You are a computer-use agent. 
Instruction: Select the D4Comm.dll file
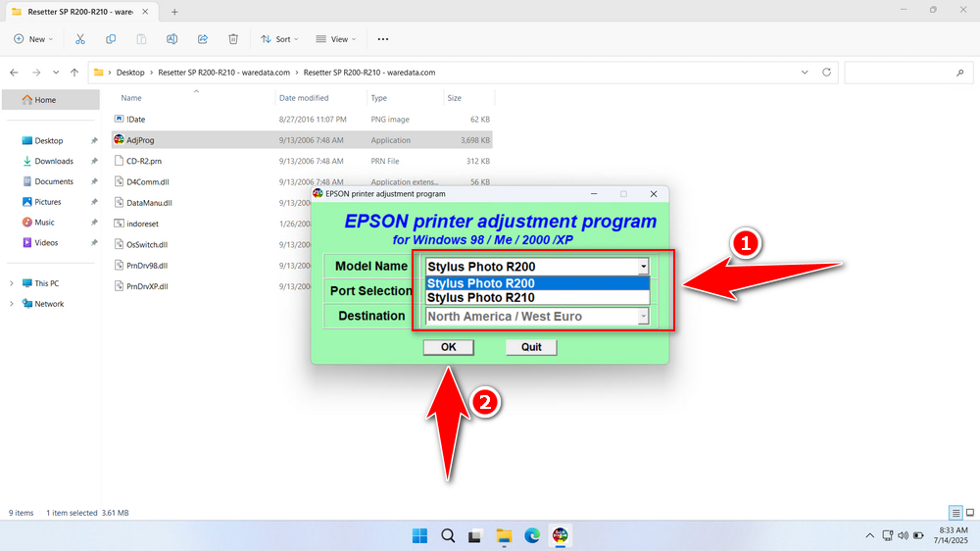pyautogui.click(x=302, y=182)
